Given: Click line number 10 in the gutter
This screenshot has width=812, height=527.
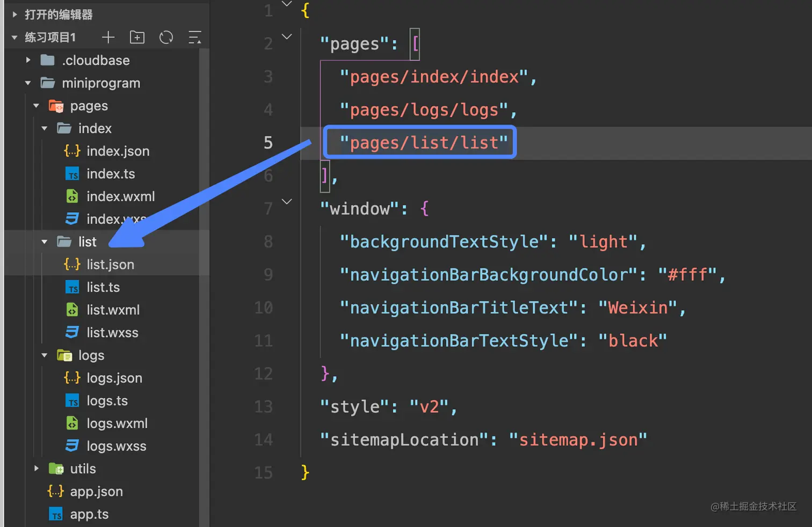Looking at the screenshot, I should (x=263, y=308).
